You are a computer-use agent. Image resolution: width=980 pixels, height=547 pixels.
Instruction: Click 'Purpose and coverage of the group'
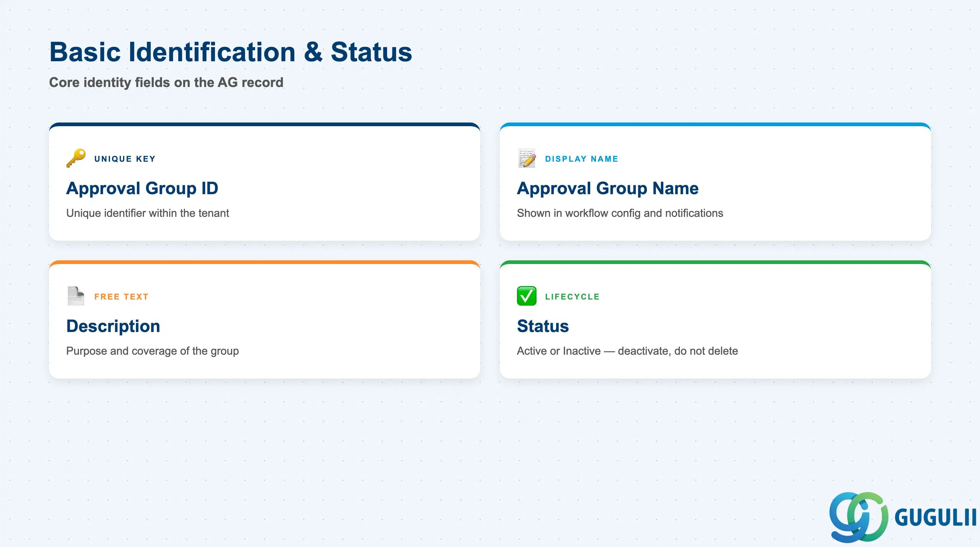click(153, 351)
